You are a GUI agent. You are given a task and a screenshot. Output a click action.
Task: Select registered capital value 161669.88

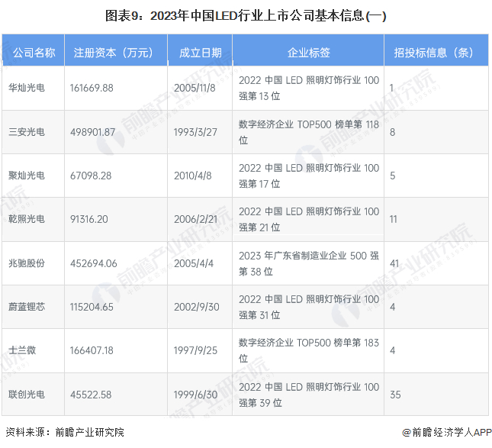pyautogui.click(x=92, y=88)
